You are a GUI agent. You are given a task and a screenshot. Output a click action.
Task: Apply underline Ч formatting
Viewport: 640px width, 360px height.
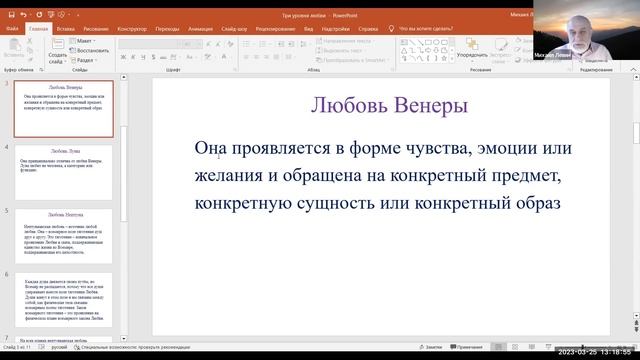point(143,57)
